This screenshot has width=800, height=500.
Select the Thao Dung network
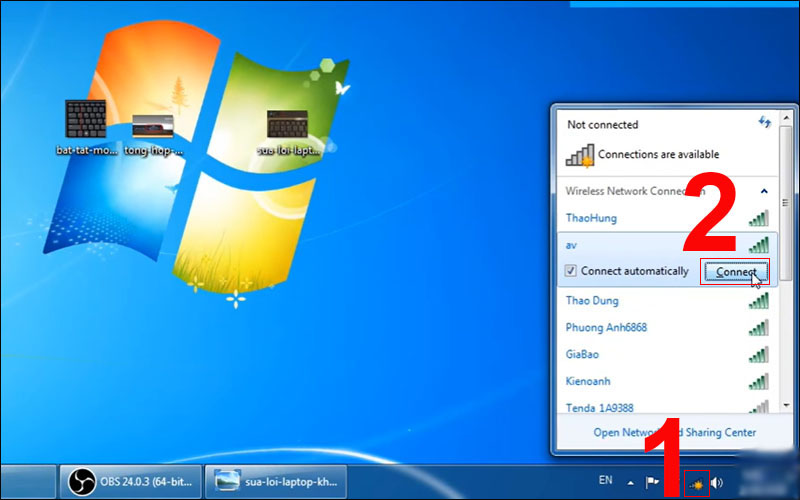tap(667, 301)
